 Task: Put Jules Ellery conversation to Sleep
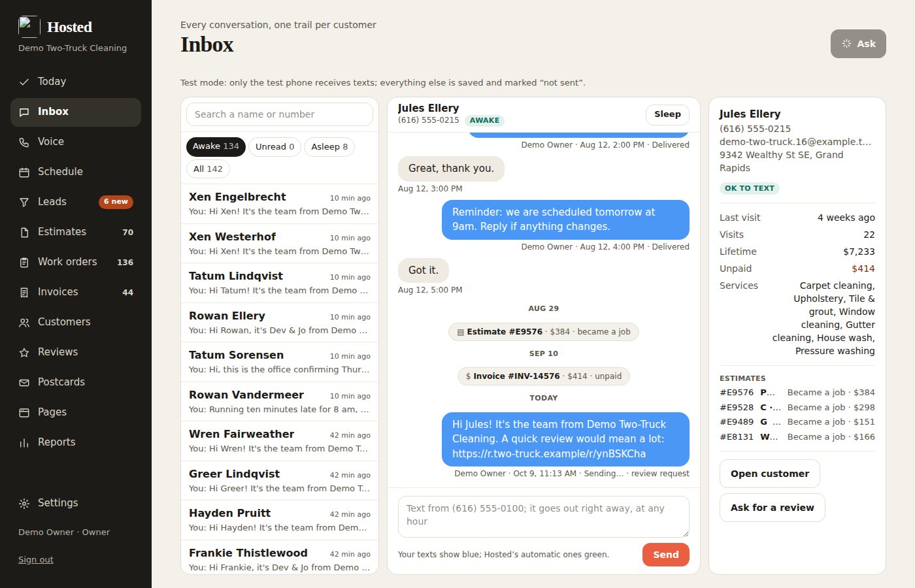(x=667, y=114)
